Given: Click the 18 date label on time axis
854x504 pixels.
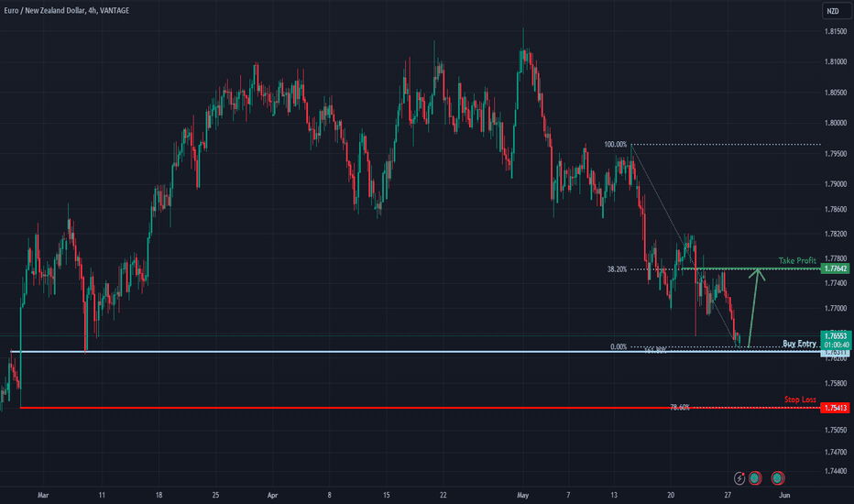Looking at the screenshot, I should (159, 495).
